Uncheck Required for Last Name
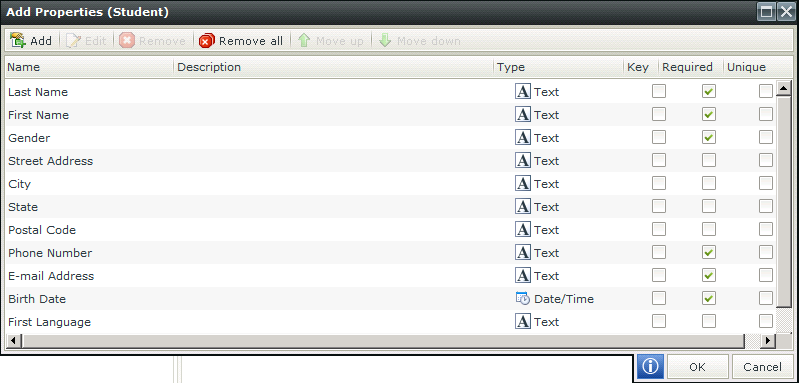Image resolution: width=799 pixels, height=383 pixels. [x=709, y=92]
